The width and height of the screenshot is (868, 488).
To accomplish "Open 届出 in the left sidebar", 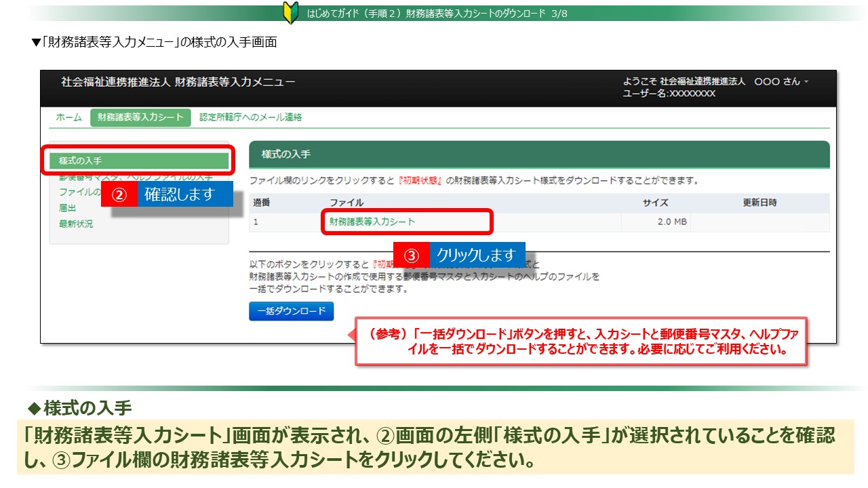I will pos(68,208).
